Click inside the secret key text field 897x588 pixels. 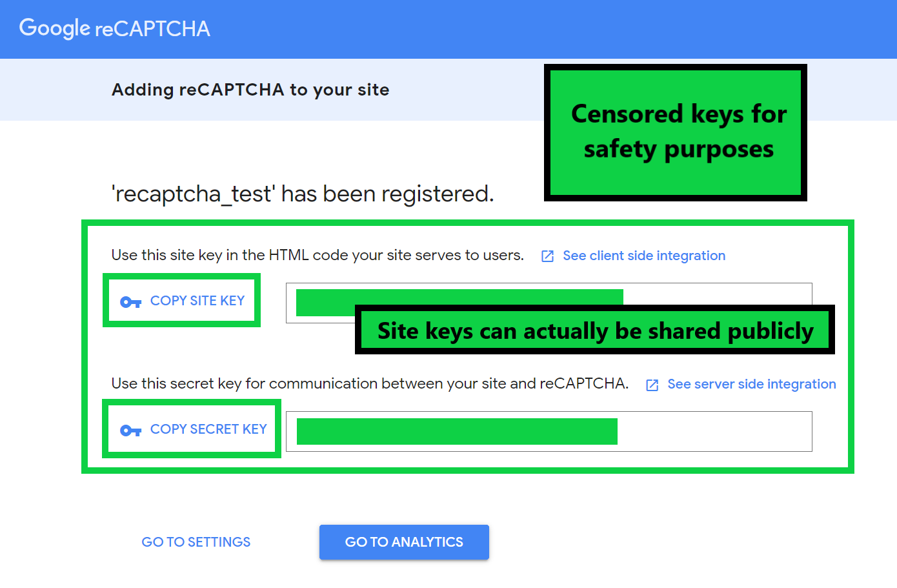click(x=713, y=432)
